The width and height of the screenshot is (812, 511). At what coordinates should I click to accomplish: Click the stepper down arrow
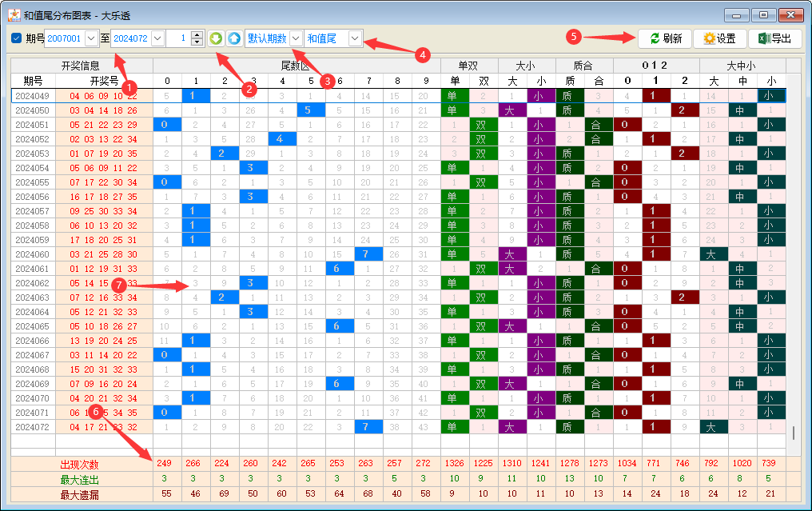pyautogui.click(x=197, y=42)
